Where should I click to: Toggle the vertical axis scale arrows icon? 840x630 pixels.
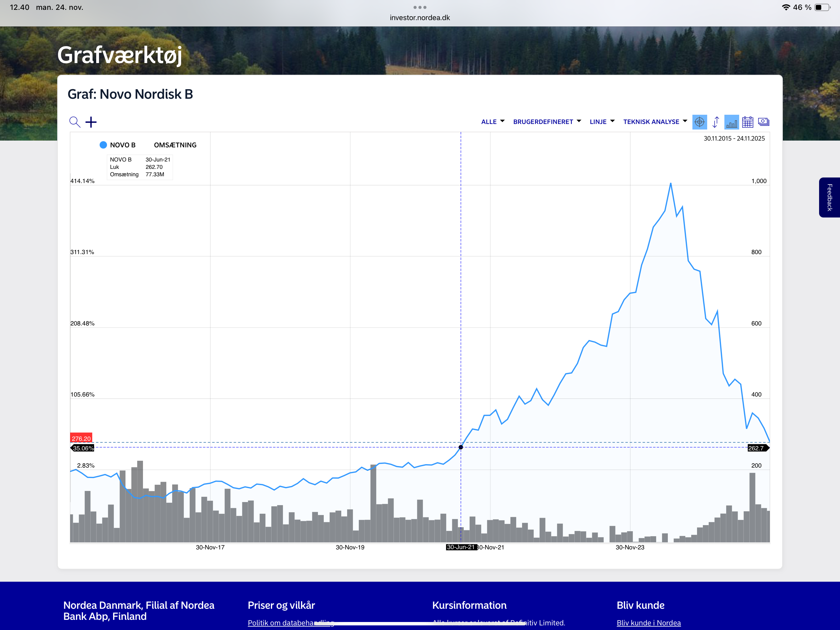tap(716, 122)
